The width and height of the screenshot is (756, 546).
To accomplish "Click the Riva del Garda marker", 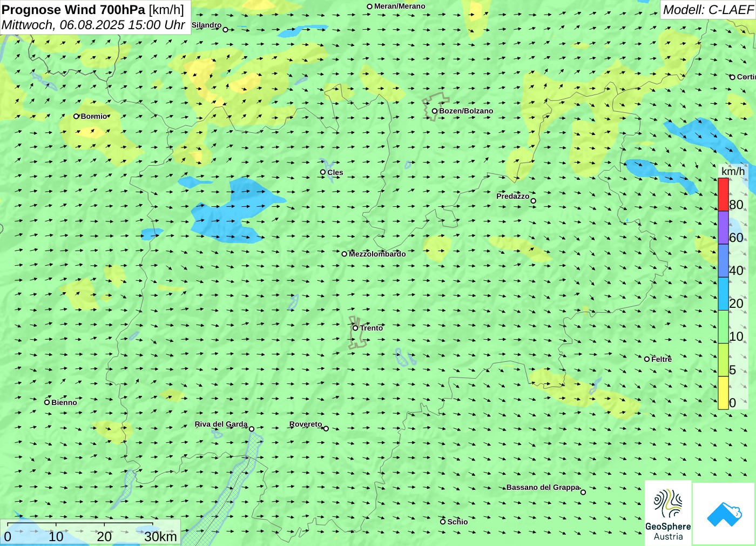I will (x=251, y=429).
